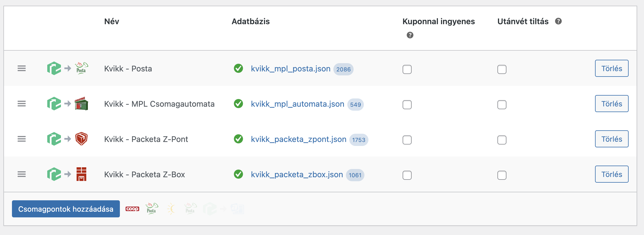Open the kvikk_mpl_posta.json database link
Screen dimensions: 644x235
pos(291,69)
